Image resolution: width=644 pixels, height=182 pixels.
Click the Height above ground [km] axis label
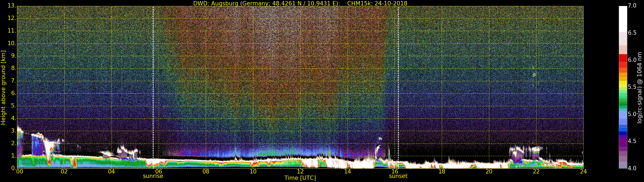[x=3, y=87]
